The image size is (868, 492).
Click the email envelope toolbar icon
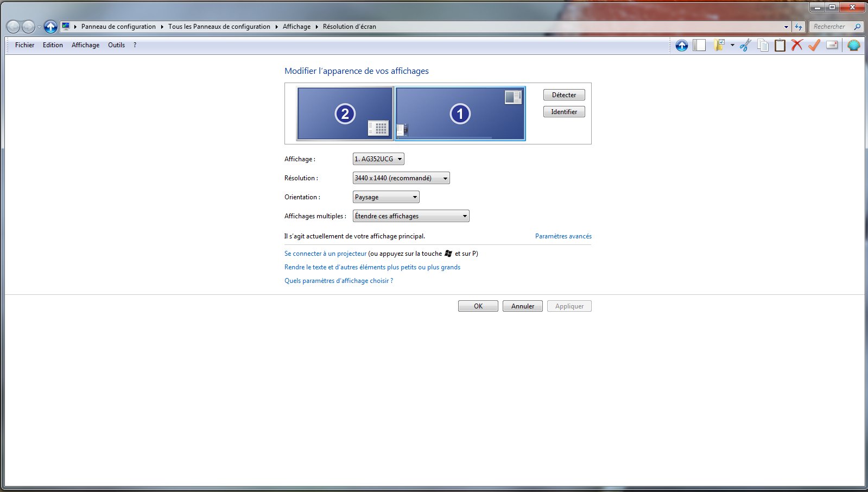pos(832,45)
